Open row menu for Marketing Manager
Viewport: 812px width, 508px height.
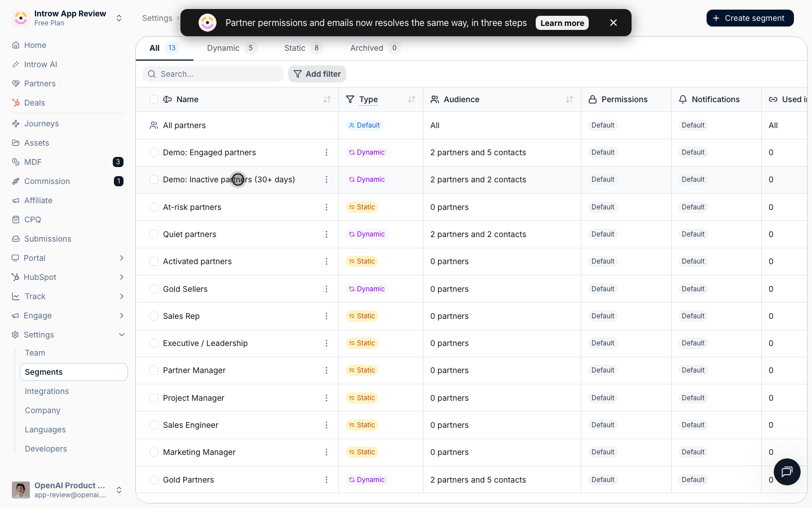[x=326, y=452]
